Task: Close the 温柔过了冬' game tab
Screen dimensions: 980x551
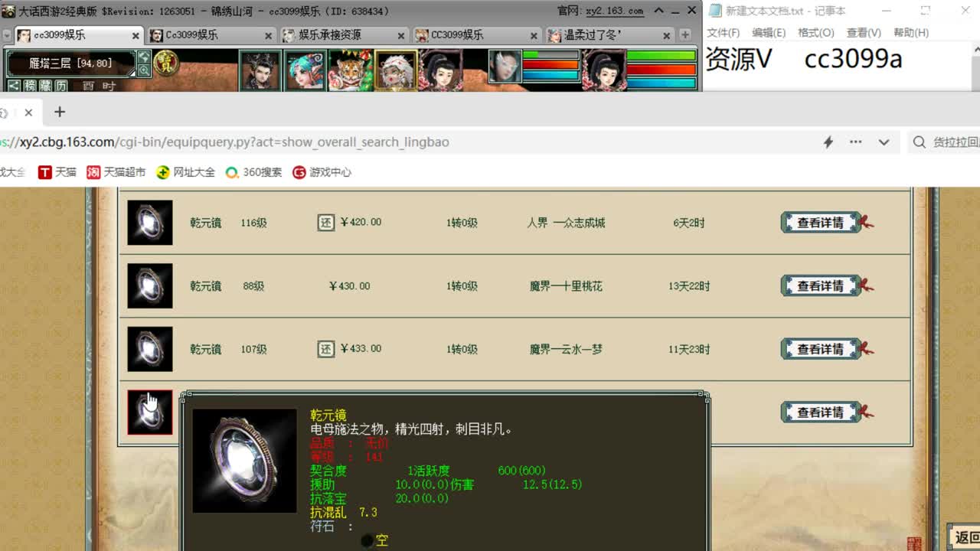Action: [667, 36]
